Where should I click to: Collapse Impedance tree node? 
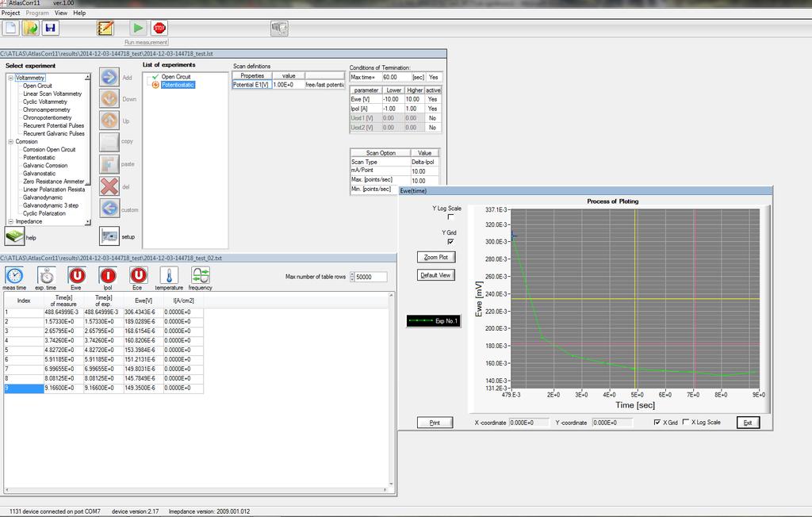pos(10,221)
